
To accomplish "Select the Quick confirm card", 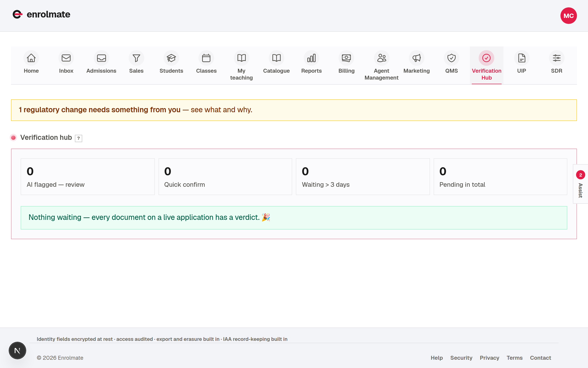I will coord(225,177).
